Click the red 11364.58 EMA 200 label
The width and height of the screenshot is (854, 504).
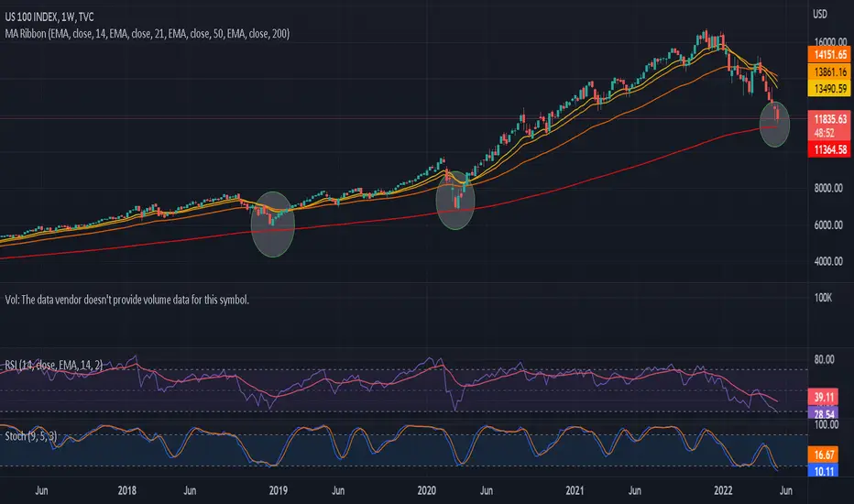point(829,149)
